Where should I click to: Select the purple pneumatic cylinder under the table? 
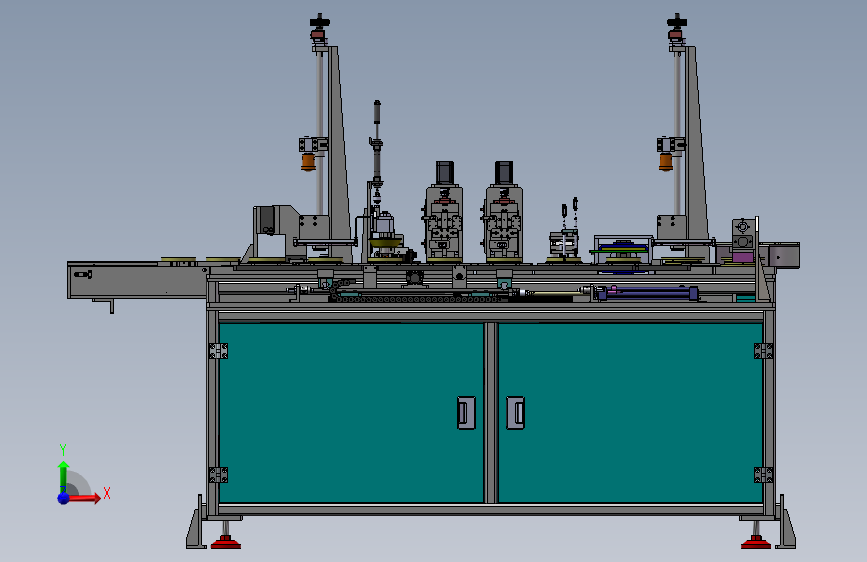point(648,293)
